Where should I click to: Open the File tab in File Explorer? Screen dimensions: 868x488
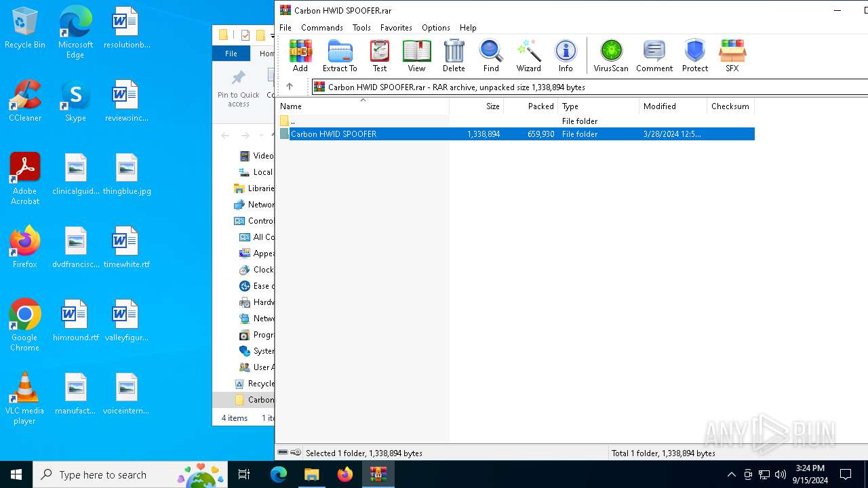231,54
